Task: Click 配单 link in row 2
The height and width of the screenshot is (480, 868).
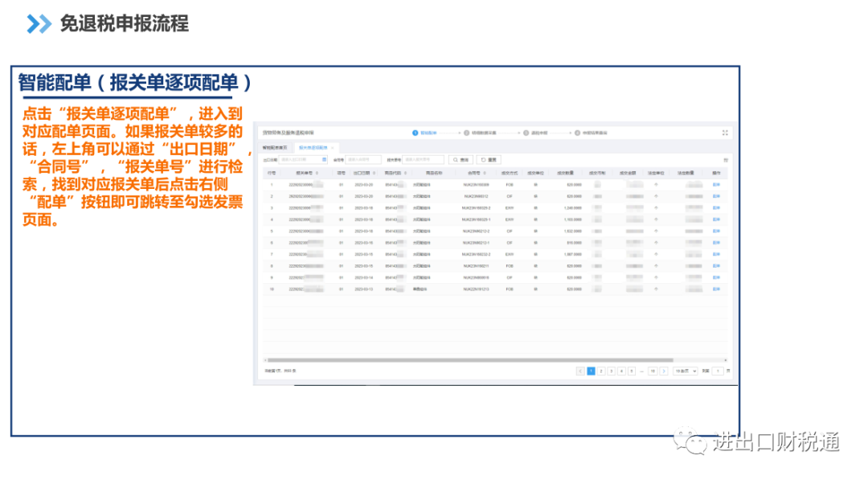Action: point(716,196)
